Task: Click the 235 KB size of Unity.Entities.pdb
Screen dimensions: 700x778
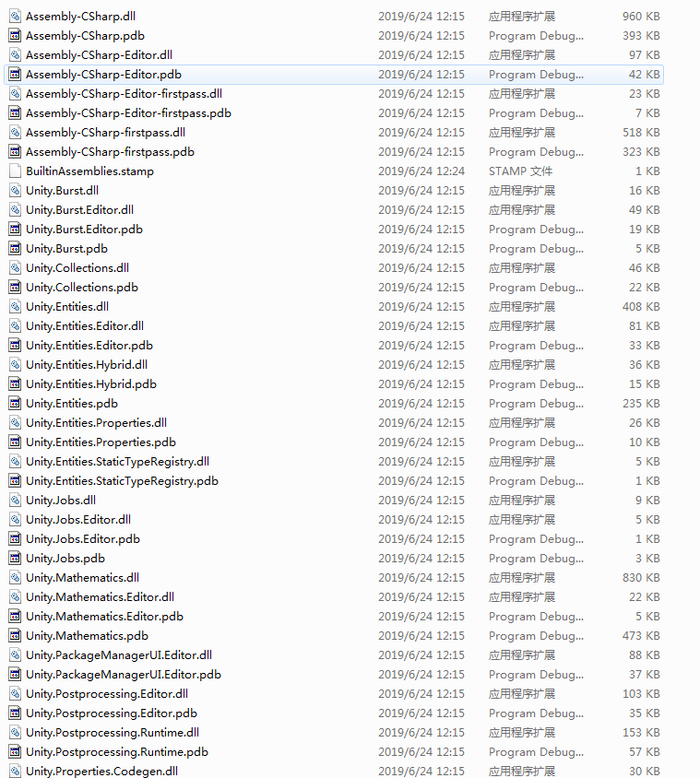Action: click(x=641, y=404)
